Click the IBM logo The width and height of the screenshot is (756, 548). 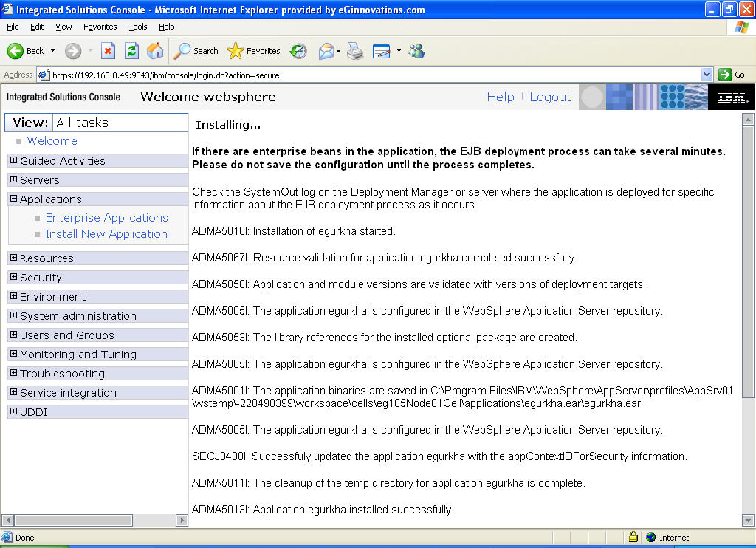click(x=732, y=97)
